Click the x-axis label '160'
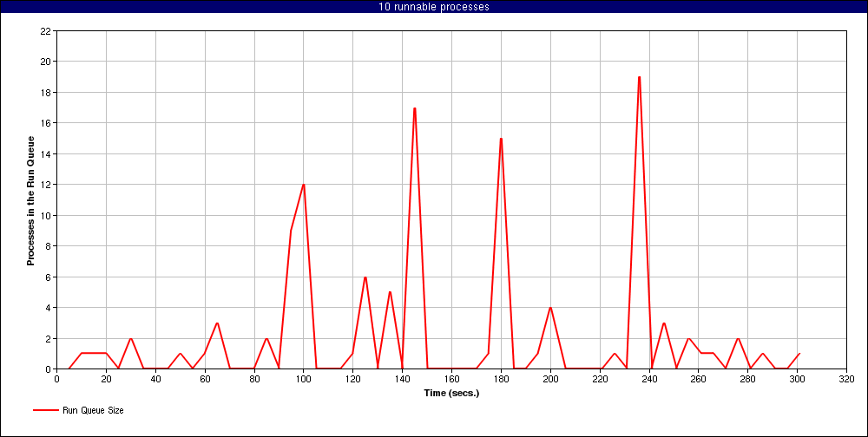 [451, 379]
